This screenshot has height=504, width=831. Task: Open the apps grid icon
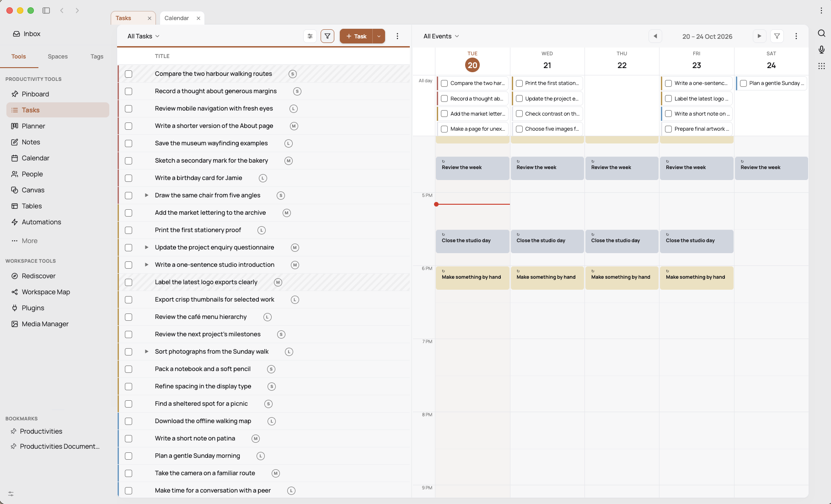(821, 66)
